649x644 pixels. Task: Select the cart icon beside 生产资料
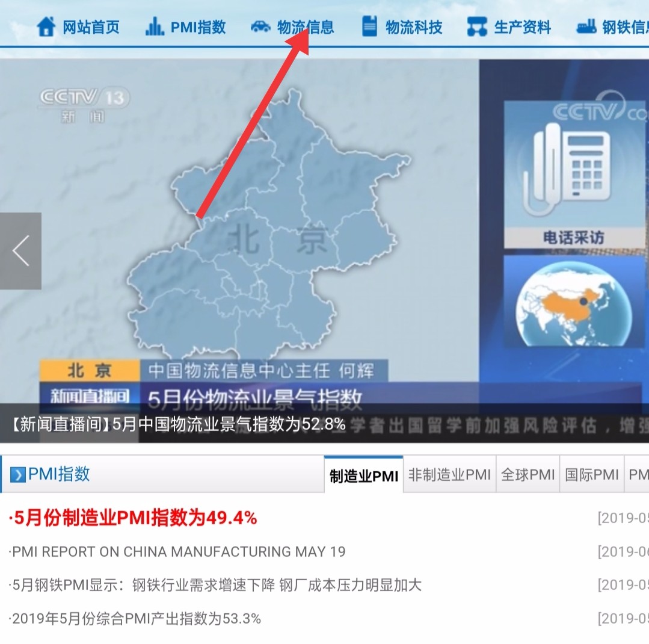[476, 26]
